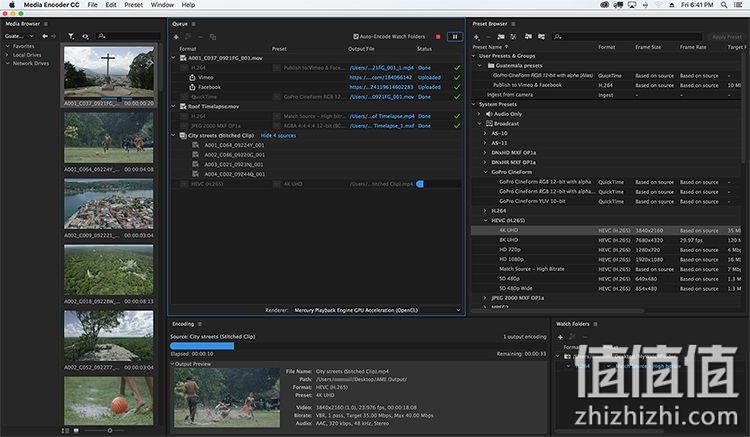This screenshot has height=437, width=750.
Task: Click Hide 4 sources link
Action: click(278, 136)
